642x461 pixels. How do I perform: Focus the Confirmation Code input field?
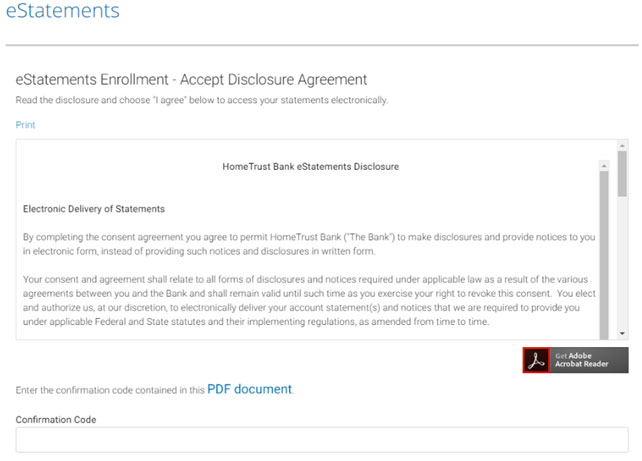[322, 440]
